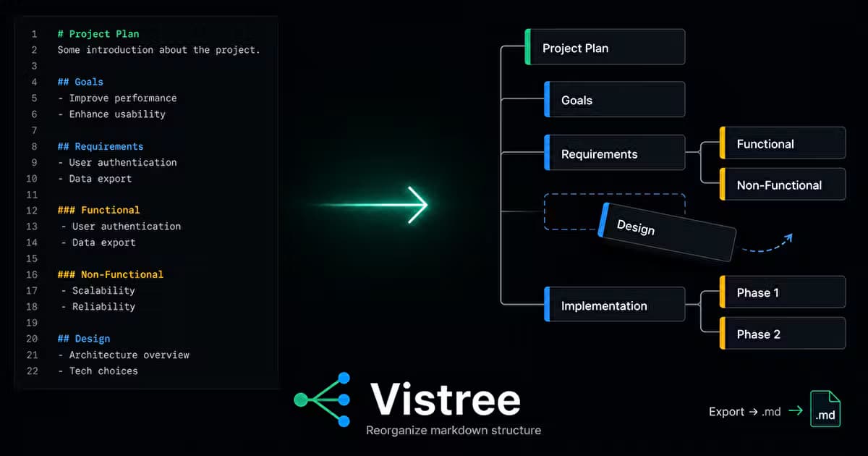Click 'Some introduction about the project.' line
This screenshot has width=868, height=456.
(x=158, y=50)
